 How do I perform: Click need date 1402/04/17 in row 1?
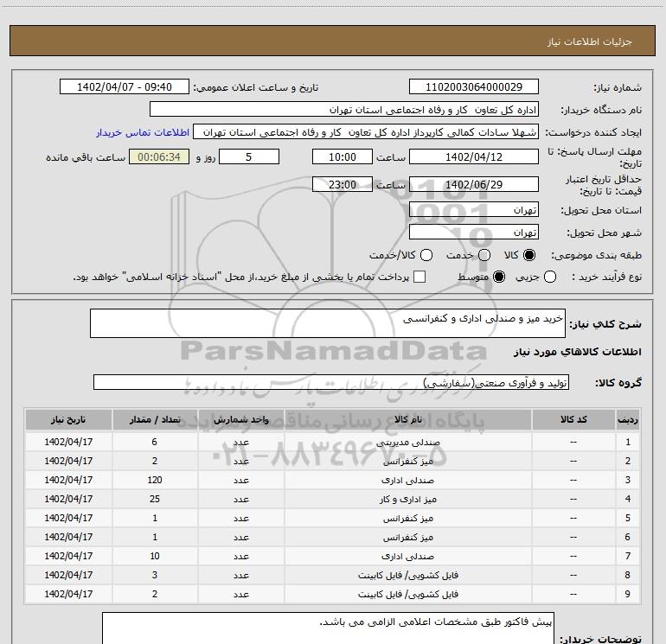click(x=68, y=442)
